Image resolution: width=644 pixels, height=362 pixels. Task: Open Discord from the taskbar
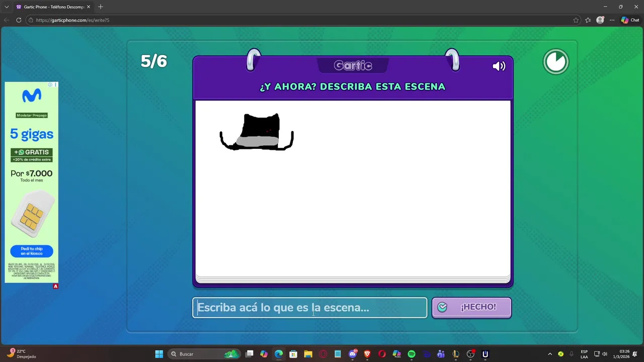tap(353, 354)
